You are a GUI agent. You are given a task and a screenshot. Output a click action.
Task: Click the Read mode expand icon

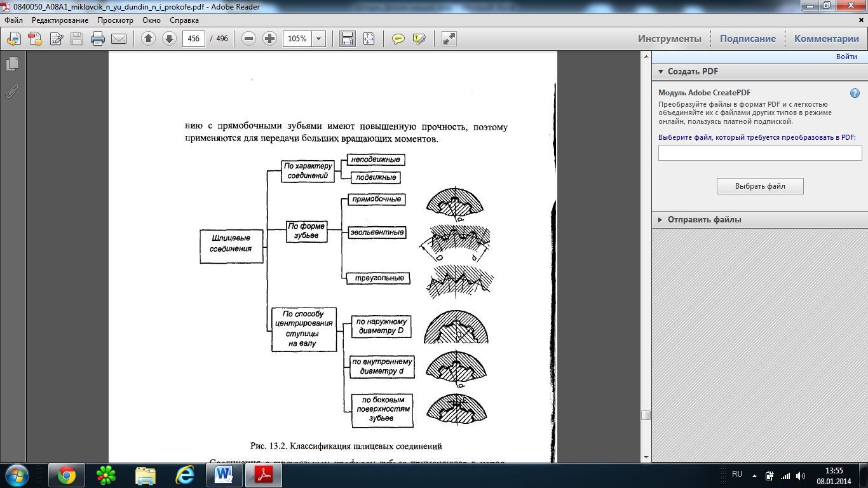(449, 39)
